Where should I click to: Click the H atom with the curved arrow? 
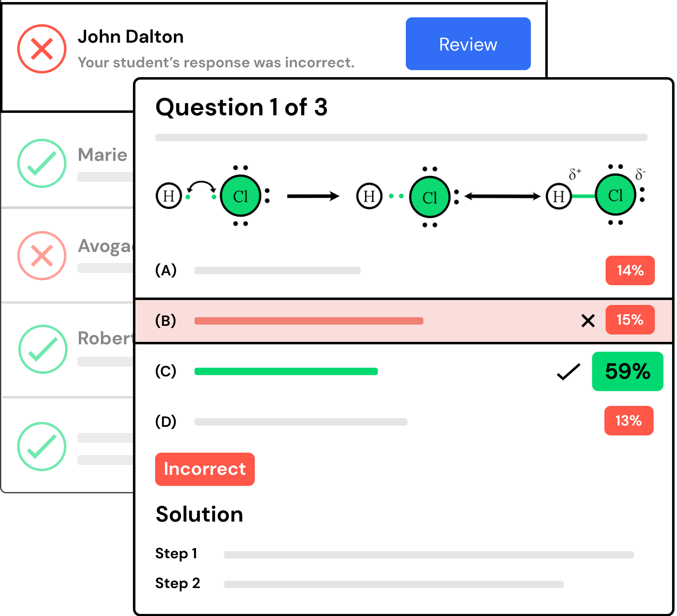tap(169, 196)
